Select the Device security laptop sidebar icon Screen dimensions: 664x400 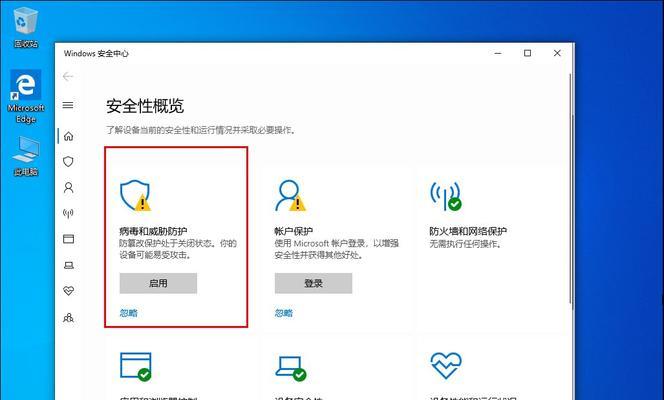pyautogui.click(x=68, y=265)
